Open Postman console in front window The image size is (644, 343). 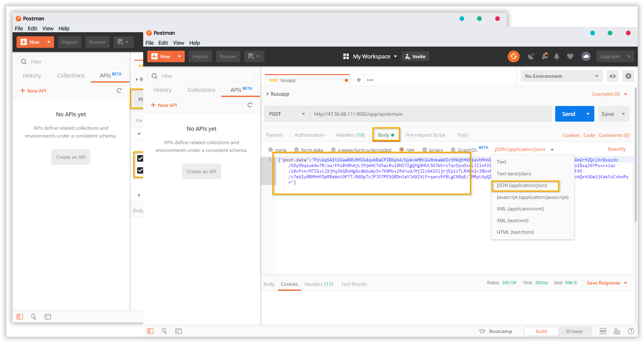pos(179,331)
